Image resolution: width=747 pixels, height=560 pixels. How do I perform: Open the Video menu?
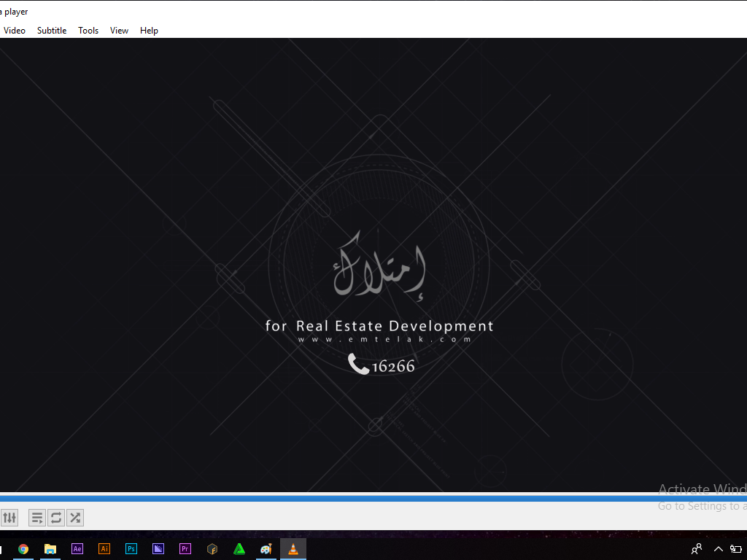15,31
